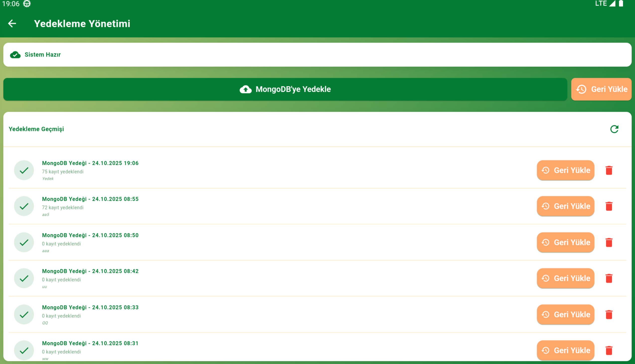Delete the 08:55 backup with trash icon
The image size is (635, 364).
coord(609,206)
